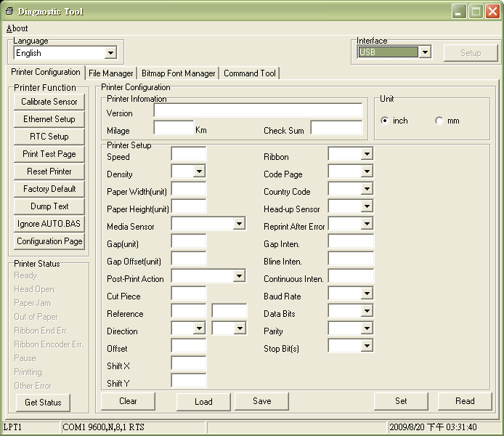This screenshot has width=504, height=436.
Task: Open the Ribbon dropdown
Action: pyautogui.click(x=367, y=154)
